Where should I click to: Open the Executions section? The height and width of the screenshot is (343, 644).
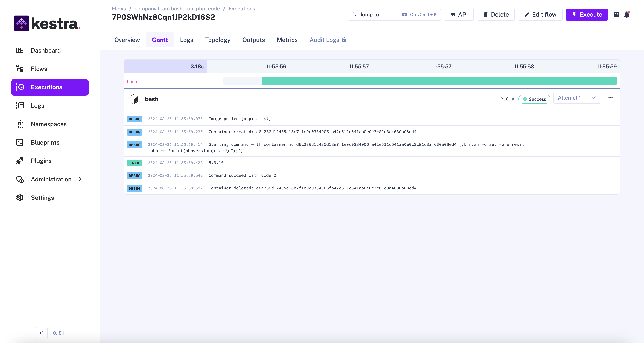click(x=47, y=87)
